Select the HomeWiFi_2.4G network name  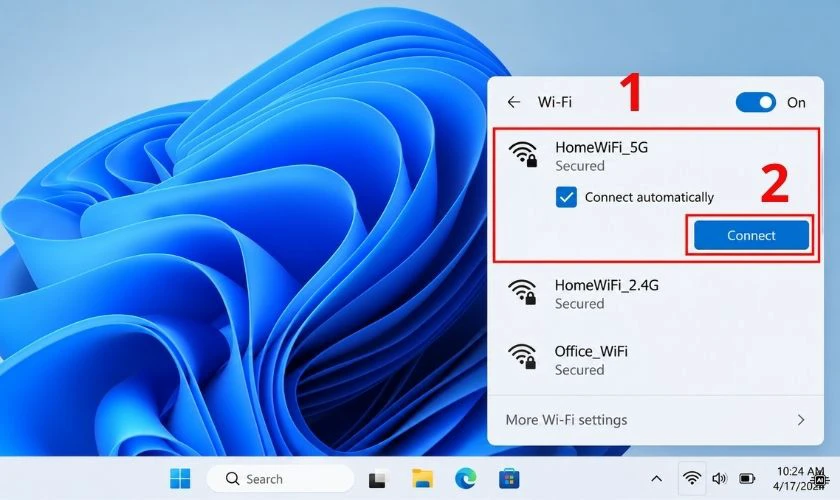606,285
